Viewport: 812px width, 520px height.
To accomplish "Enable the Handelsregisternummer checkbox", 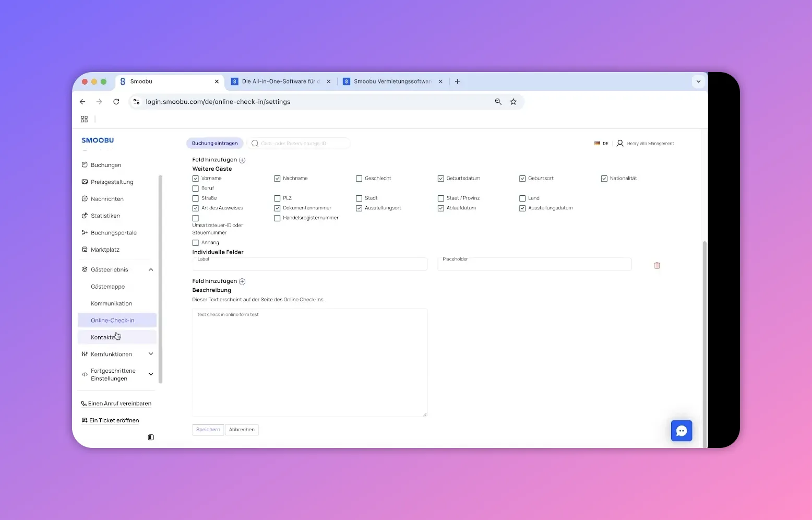I will point(277,218).
